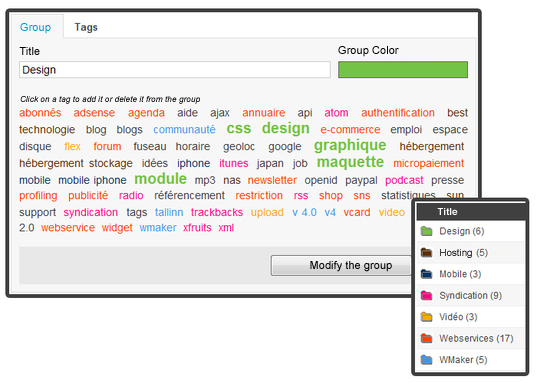Click the google tag
Image resolution: width=537 pixels, height=383 pixels.
285,147
